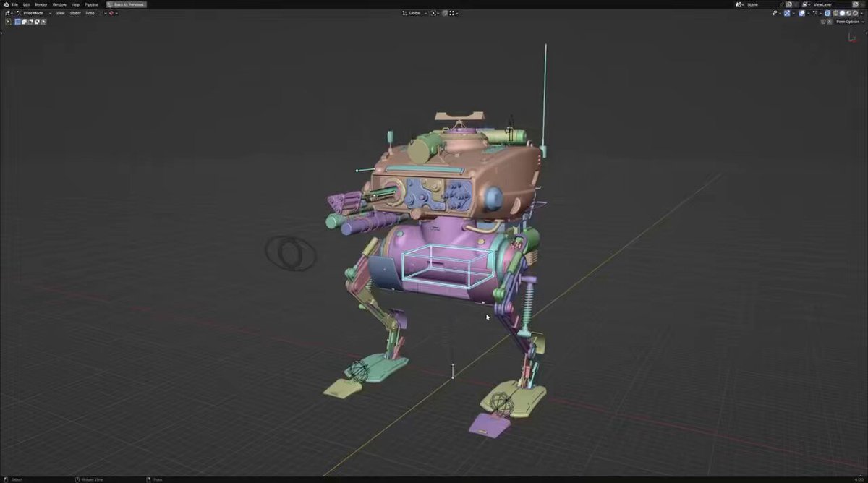
Task: Click the pin scene icon
Action: pyautogui.click(x=783, y=4)
